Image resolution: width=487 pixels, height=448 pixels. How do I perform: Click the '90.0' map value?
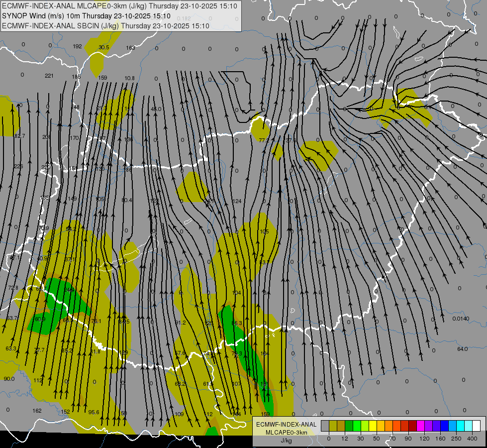click(x=9, y=379)
